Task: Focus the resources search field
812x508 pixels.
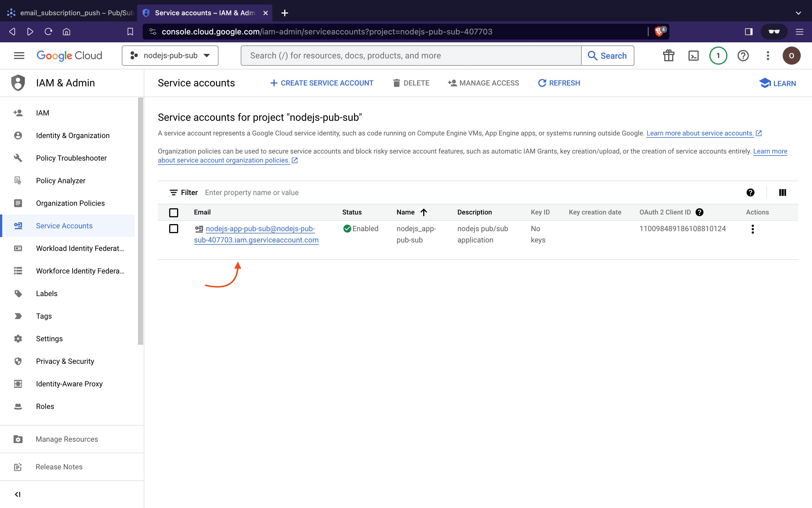Action: coord(411,55)
